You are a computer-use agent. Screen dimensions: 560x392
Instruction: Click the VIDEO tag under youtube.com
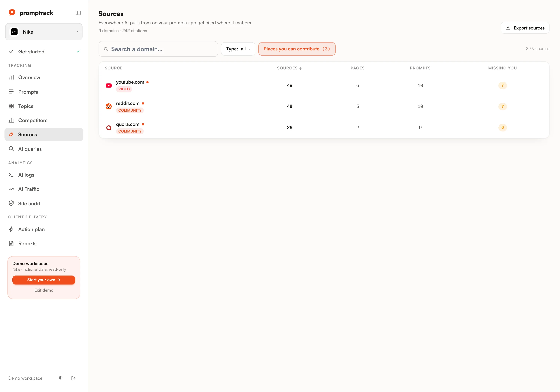pos(124,89)
